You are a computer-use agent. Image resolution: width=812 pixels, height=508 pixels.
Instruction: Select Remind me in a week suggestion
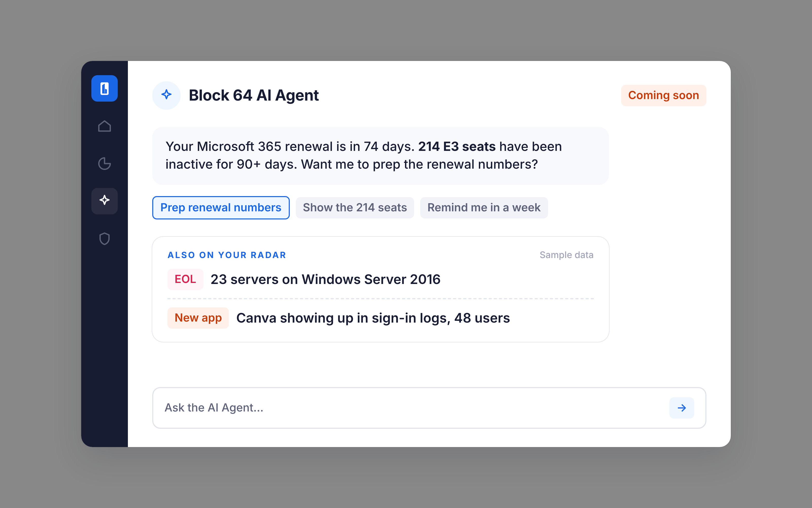click(484, 208)
